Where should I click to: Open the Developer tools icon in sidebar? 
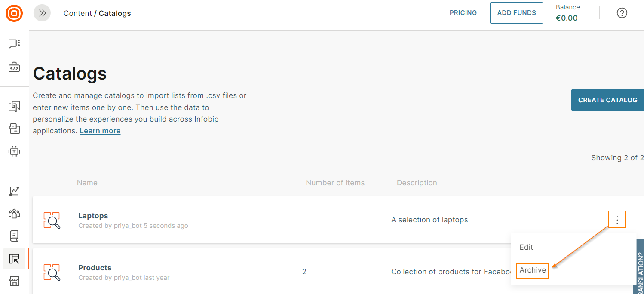[14, 67]
